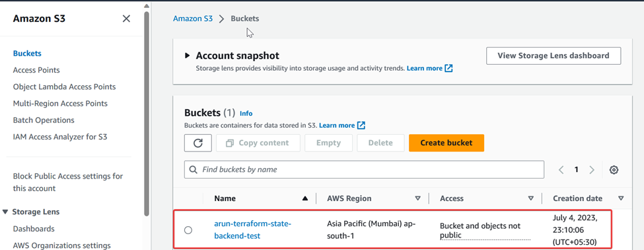Viewport: 644px width, 250px height.
Task: Sort by the AWS Region column dropdown
Action: pos(417,198)
